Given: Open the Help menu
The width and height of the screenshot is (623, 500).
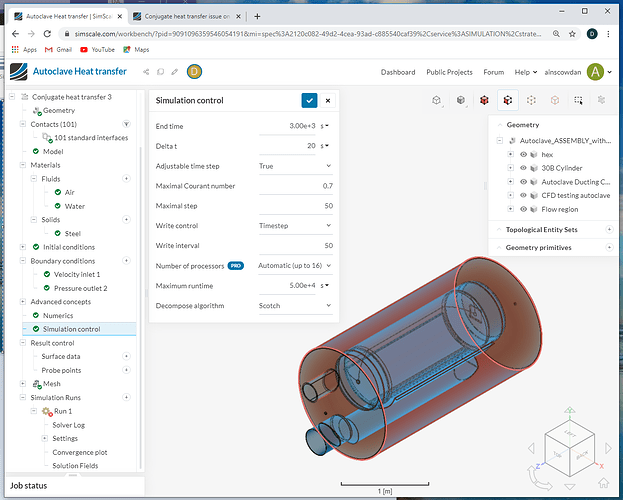Looking at the screenshot, I should [x=521, y=72].
